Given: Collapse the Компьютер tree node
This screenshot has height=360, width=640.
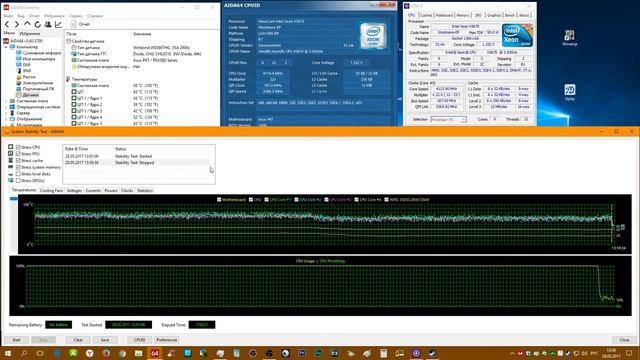Looking at the screenshot, I should [x=6, y=47].
